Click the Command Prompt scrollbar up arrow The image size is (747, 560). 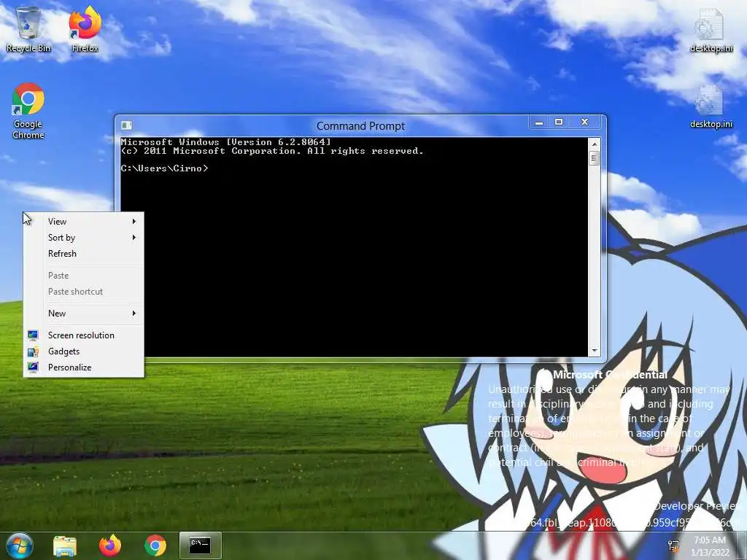tap(594, 144)
